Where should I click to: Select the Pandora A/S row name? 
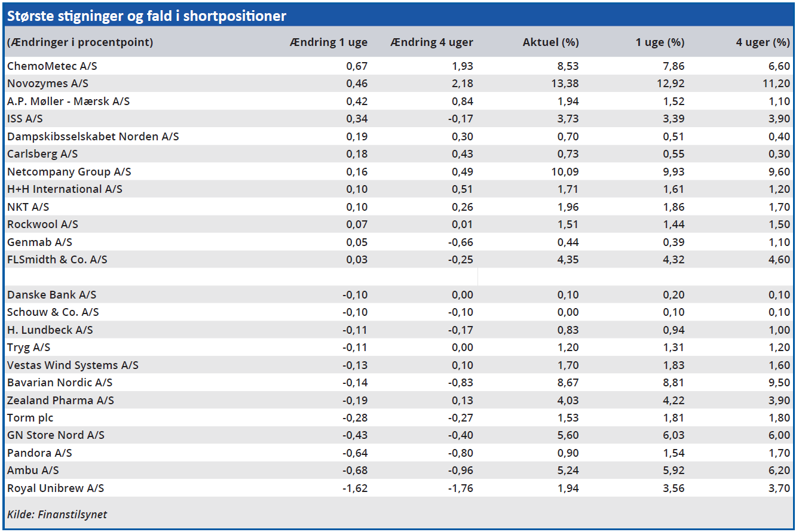click(39, 453)
